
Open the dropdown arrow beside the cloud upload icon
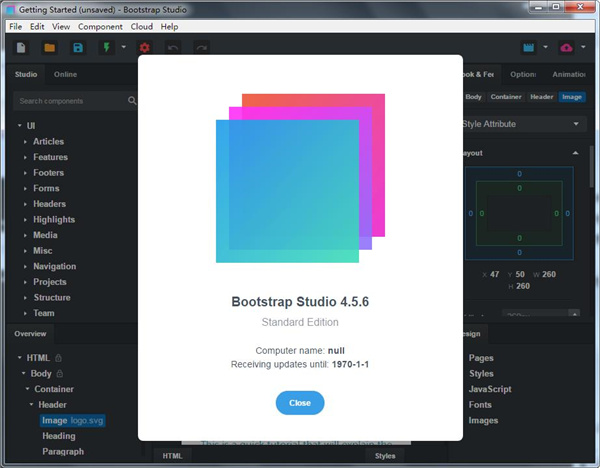click(583, 47)
